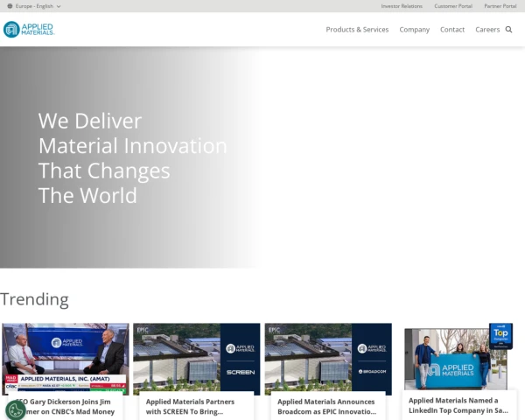
Task: Read 'Named a LinkedIn Top Company' headline
Action: (x=458, y=405)
